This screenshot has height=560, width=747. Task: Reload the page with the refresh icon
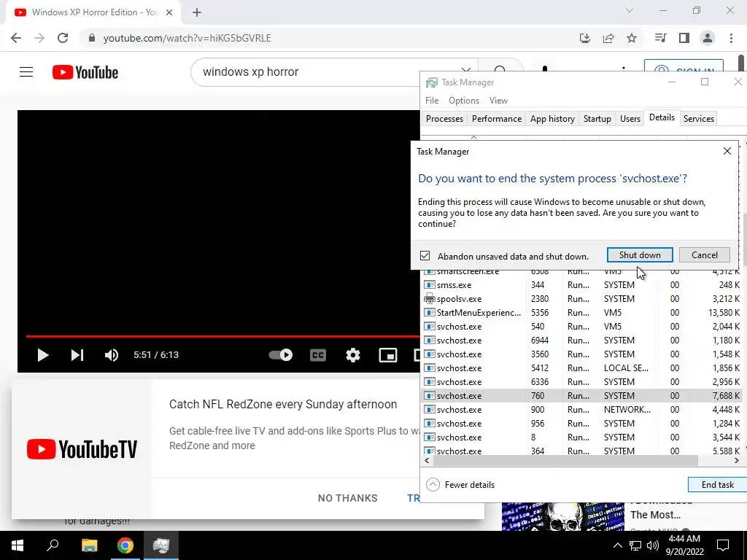[x=63, y=38]
